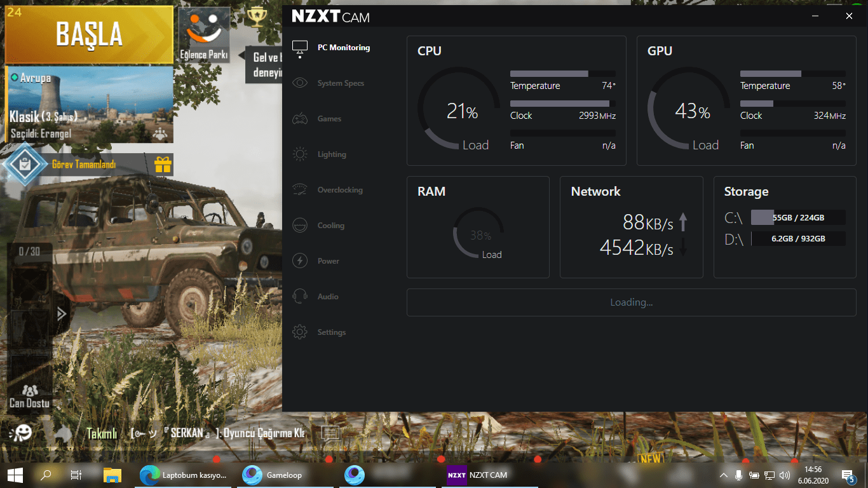
Task: Open the Settings gear icon in NZXT CAM
Action: click(299, 332)
